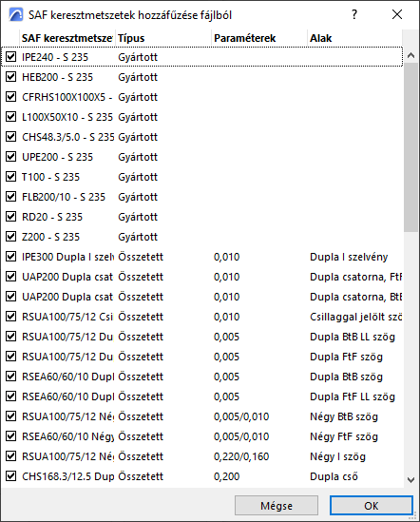This screenshot has height=522, width=420.
Task: Disable the CHS48.3/5.0 - S 235 checkbox
Action: tap(11, 137)
